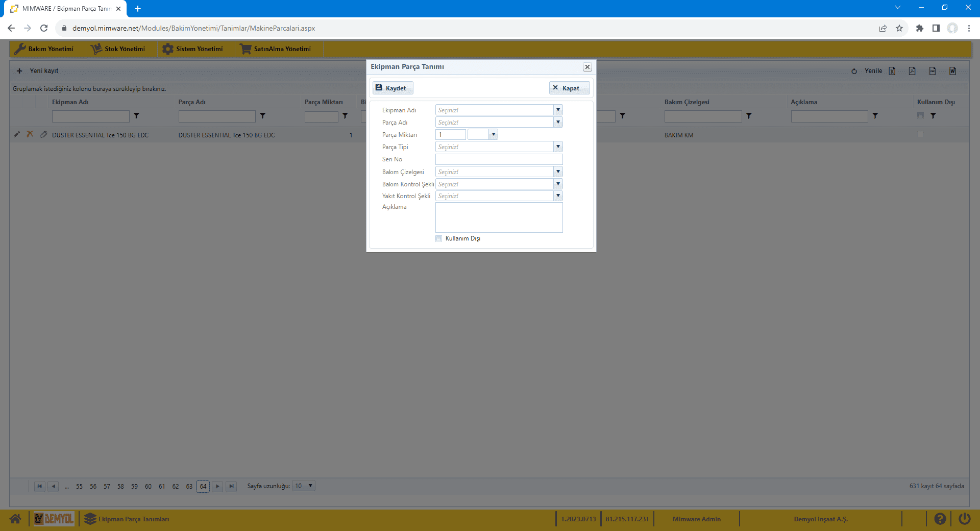Go to page 60 in the pager
The image size is (980, 531).
pyautogui.click(x=148, y=487)
